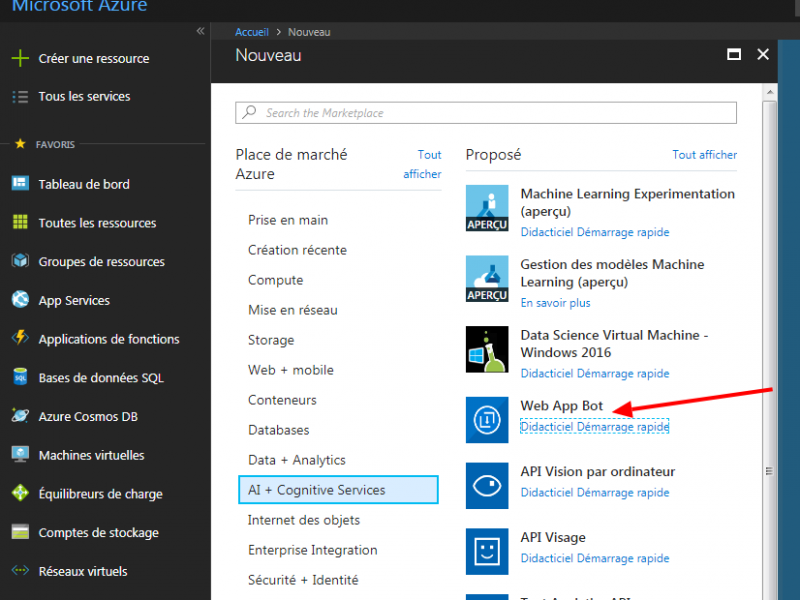This screenshot has height=600, width=800.
Task: Click the API Visage smiley icon
Action: 487,552
